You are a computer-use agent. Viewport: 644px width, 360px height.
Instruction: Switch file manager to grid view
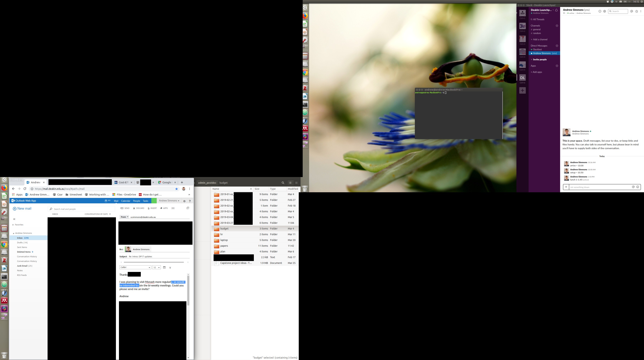click(296, 183)
